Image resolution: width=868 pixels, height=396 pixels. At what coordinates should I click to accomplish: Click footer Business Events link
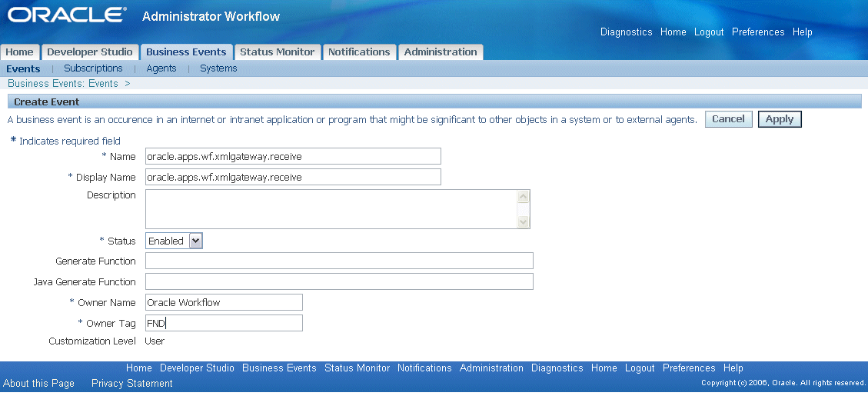pos(280,368)
